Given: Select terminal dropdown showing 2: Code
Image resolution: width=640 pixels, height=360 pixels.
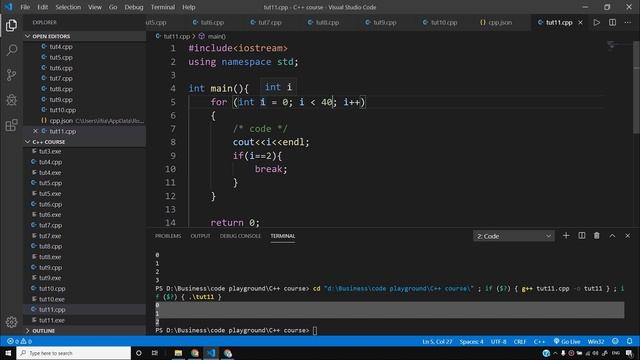Looking at the screenshot, I should [x=513, y=236].
